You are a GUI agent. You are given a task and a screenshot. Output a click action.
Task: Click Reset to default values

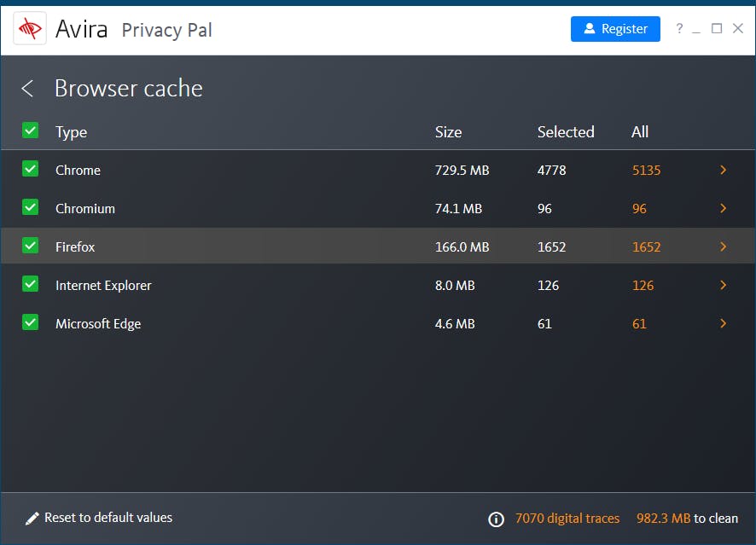[108, 518]
